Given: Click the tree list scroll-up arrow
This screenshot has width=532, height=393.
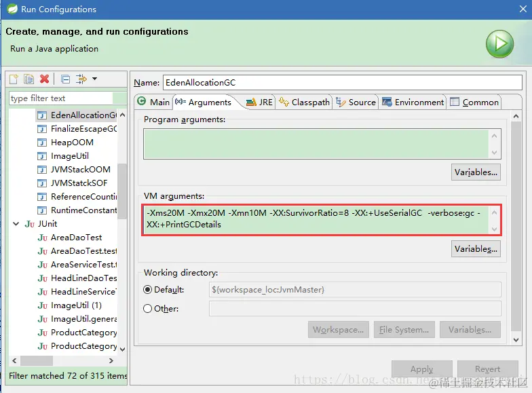Looking at the screenshot, I should point(122,115).
